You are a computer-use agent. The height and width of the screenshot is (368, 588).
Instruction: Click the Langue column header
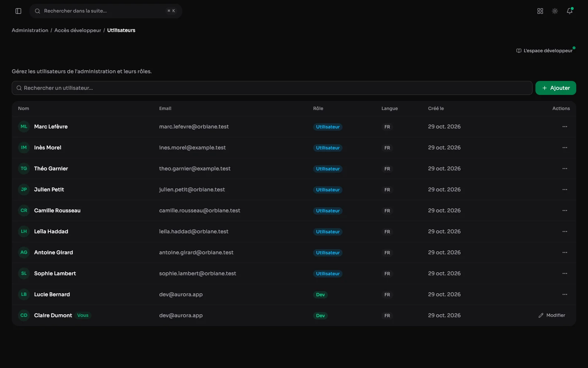tap(390, 109)
